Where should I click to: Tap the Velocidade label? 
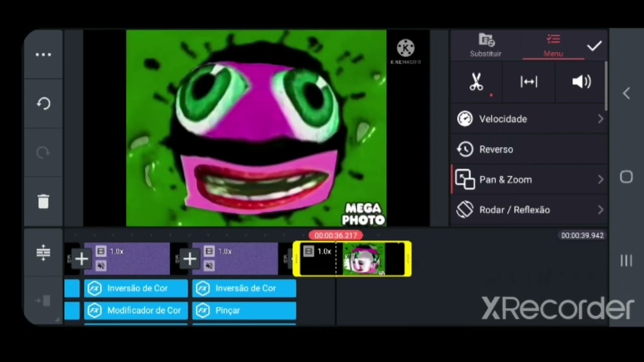(503, 119)
